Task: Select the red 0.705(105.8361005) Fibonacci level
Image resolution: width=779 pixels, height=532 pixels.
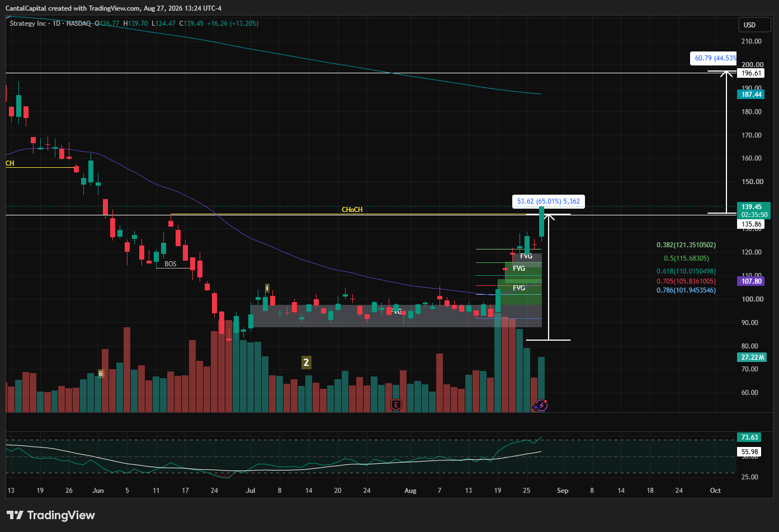Action: click(x=686, y=281)
